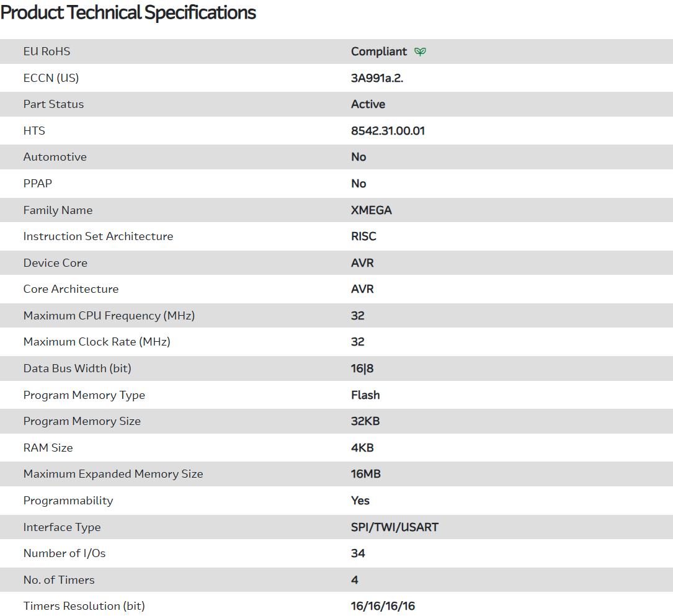673x616 pixels.
Task: Select the Program Memory Size value 32KB
Action: [365, 421]
